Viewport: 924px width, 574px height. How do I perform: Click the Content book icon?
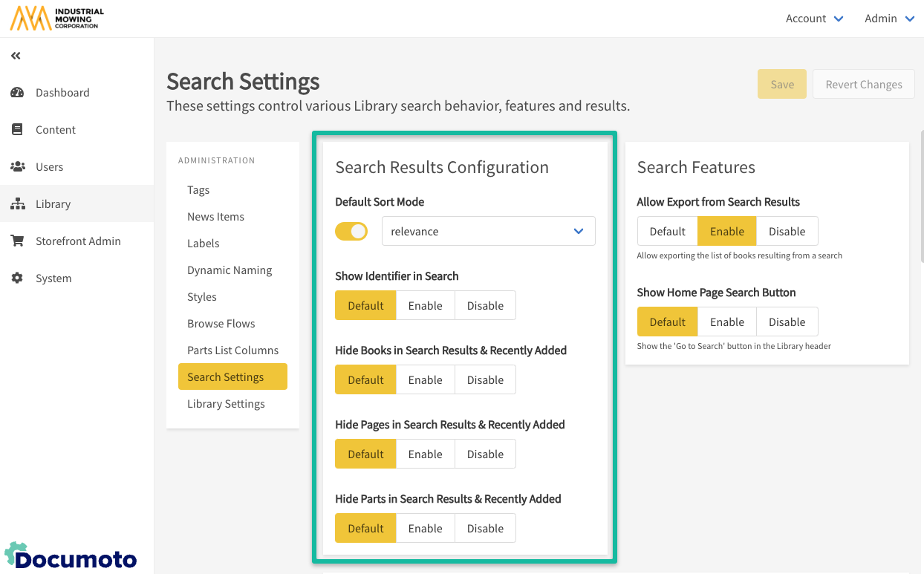(x=17, y=130)
